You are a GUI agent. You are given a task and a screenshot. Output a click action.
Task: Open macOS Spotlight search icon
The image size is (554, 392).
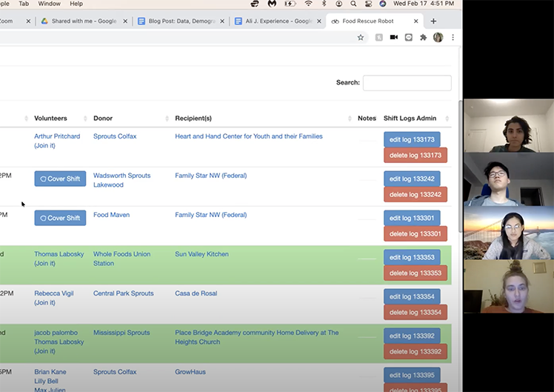point(353,4)
